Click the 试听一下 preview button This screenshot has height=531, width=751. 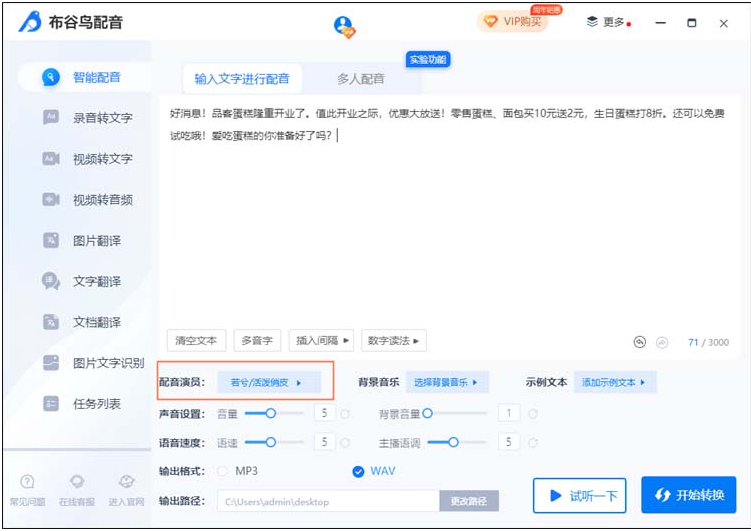579,495
